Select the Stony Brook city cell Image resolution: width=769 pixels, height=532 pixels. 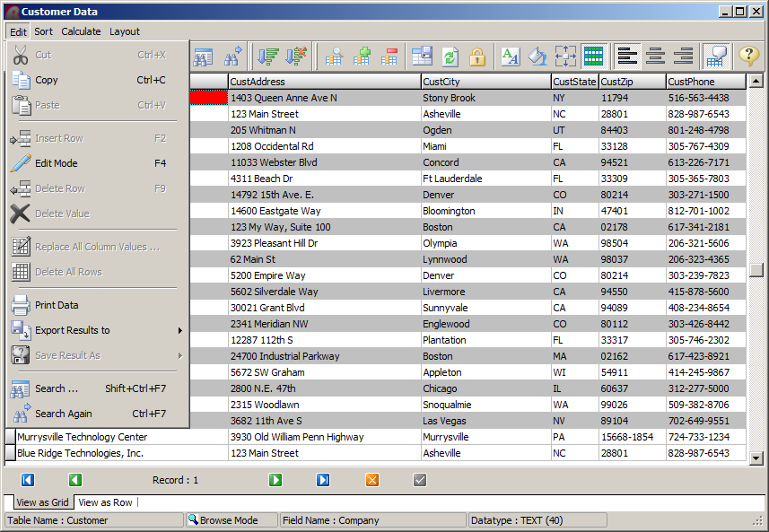[485, 98]
